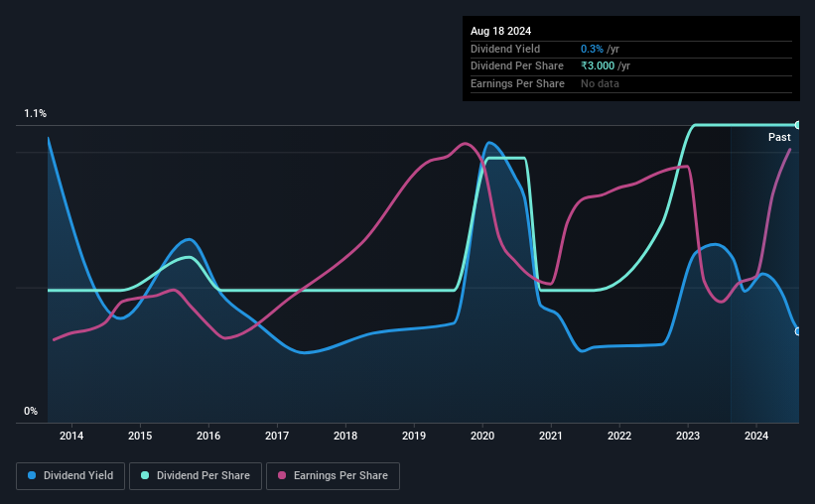Viewport: 815px width, 504px height.
Task: Select the 2015 x-axis label
Action: [x=140, y=436]
